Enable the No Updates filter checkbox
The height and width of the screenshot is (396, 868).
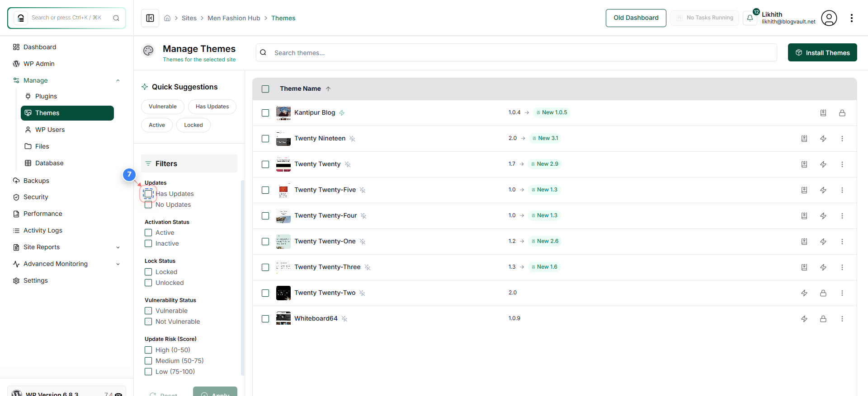click(x=148, y=205)
